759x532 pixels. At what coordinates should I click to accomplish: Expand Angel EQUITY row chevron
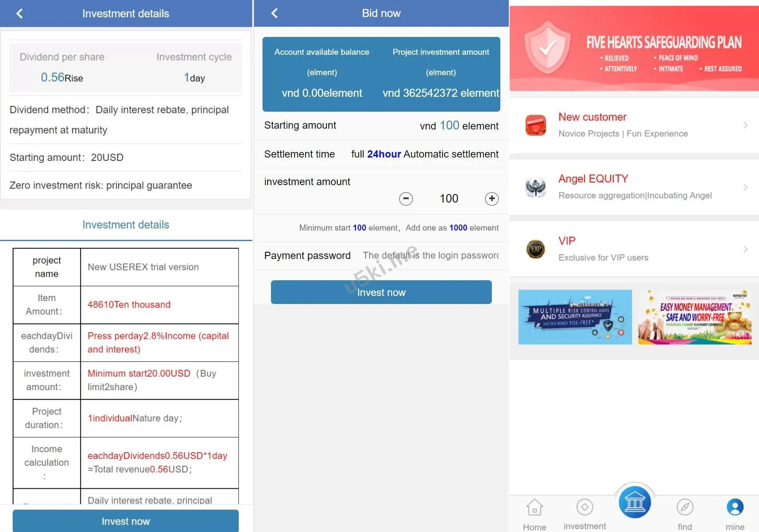pyautogui.click(x=745, y=187)
